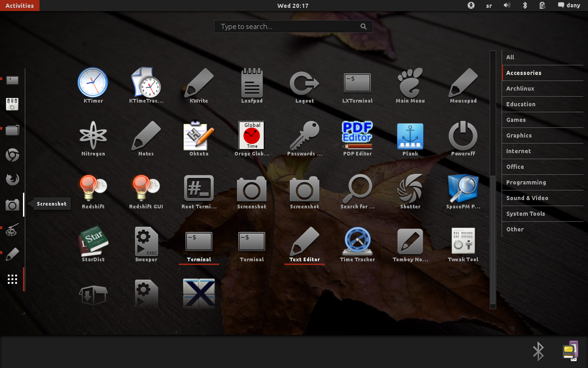Open the SIM card tray icon
This screenshot has height=368, width=588.
[x=571, y=351]
